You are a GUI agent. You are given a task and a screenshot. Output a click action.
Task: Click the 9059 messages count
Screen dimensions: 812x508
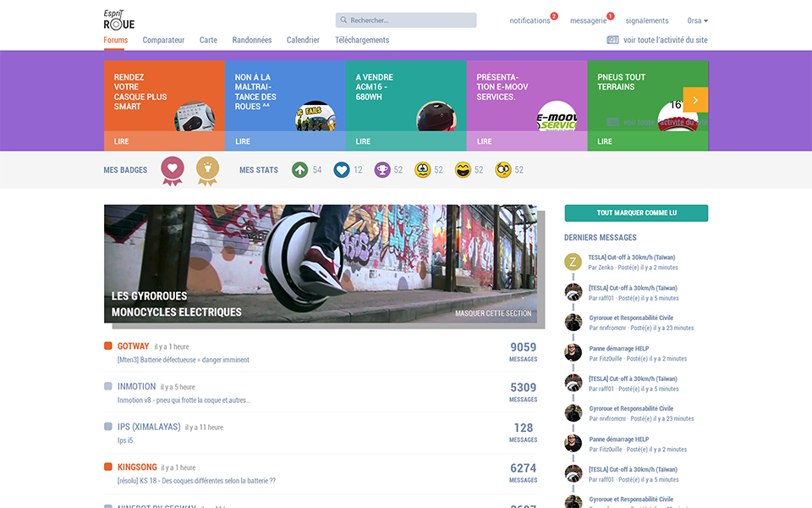coord(523,347)
